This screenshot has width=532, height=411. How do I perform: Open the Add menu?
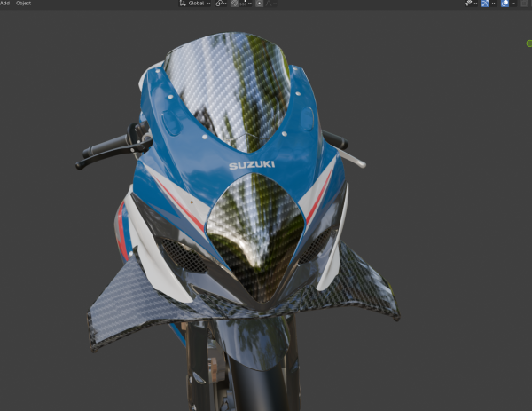(x=4, y=3)
